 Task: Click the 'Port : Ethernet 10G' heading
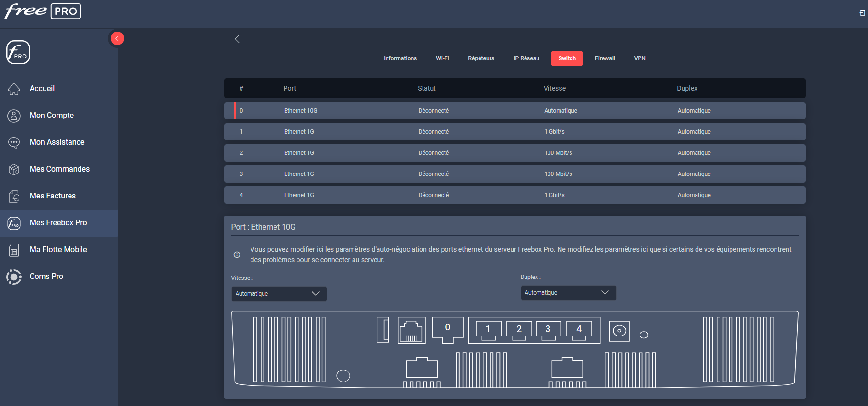tap(263, 227)
